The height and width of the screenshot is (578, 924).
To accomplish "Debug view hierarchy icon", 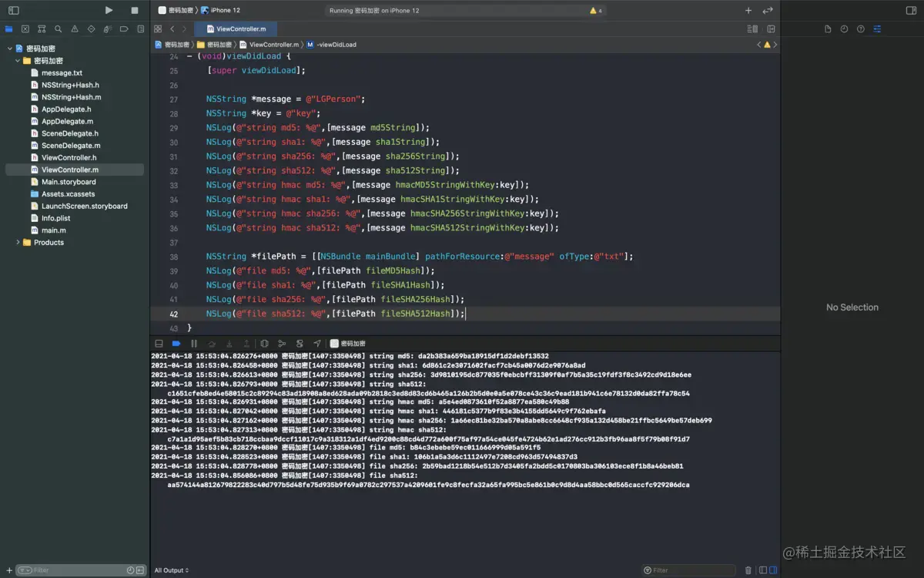I will tap(264, 343).
